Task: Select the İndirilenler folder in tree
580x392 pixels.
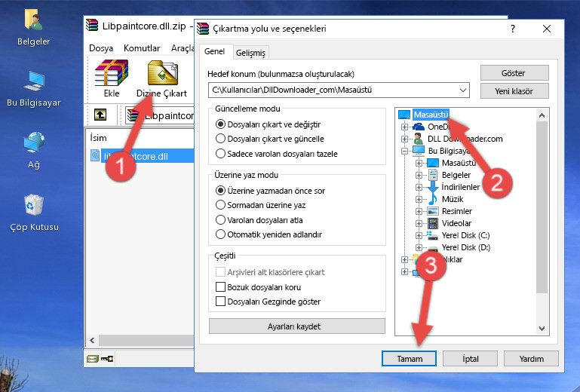Action: (461, 187)
